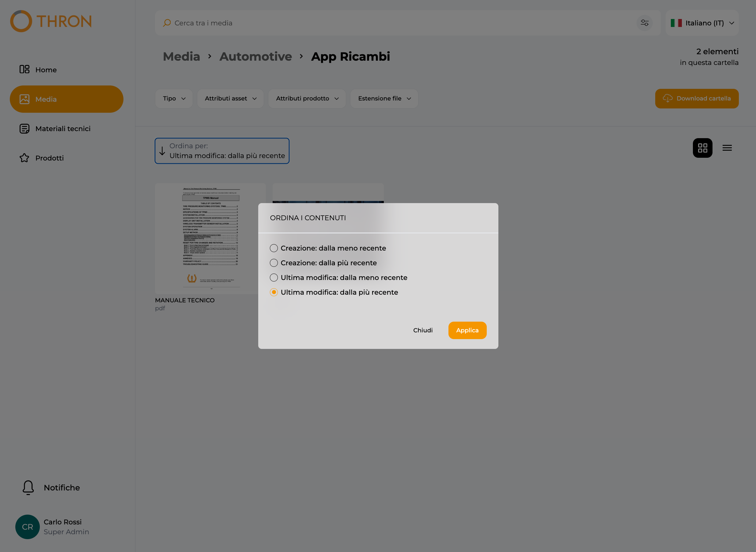
Task: Click MANUALE TECNICO file name
Action: 185,301
